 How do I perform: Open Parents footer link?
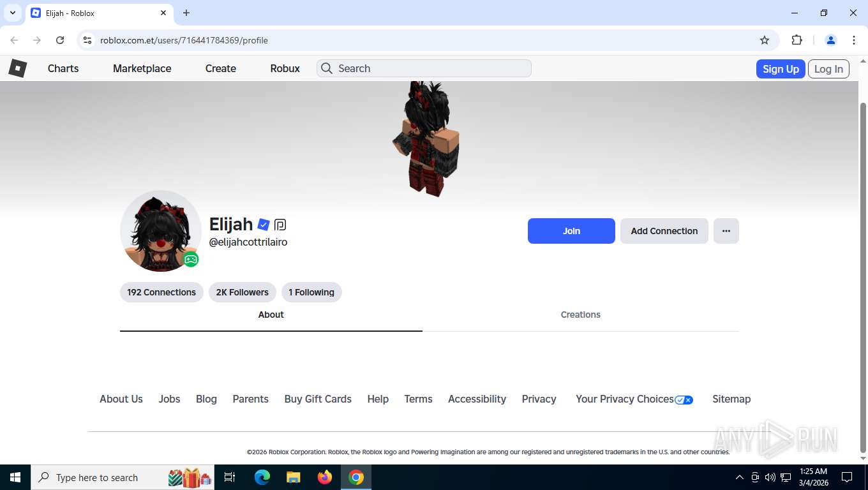250,399
